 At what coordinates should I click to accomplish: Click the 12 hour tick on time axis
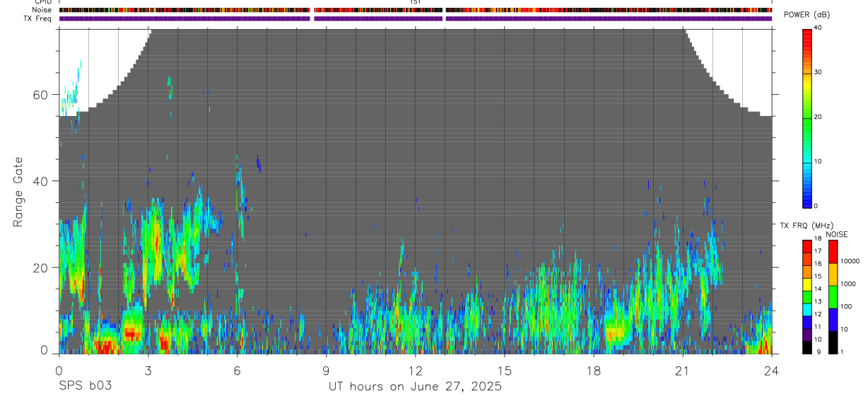415,371
